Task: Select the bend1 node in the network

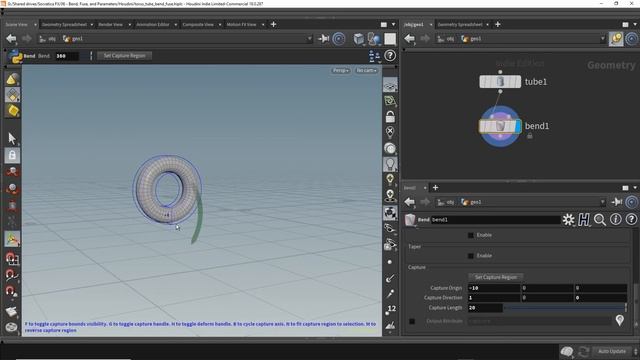Action: point(500,126)
